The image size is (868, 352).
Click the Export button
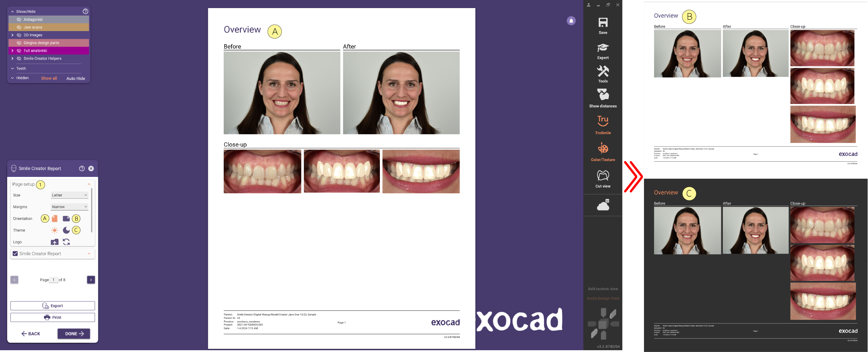[x=53, y=306]
